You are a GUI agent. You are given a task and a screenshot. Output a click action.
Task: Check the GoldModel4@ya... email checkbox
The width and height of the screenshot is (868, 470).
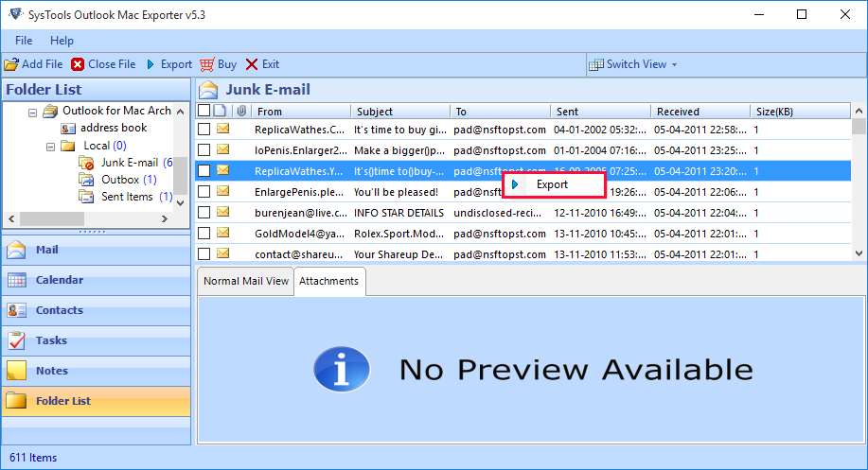click(204, 234)
